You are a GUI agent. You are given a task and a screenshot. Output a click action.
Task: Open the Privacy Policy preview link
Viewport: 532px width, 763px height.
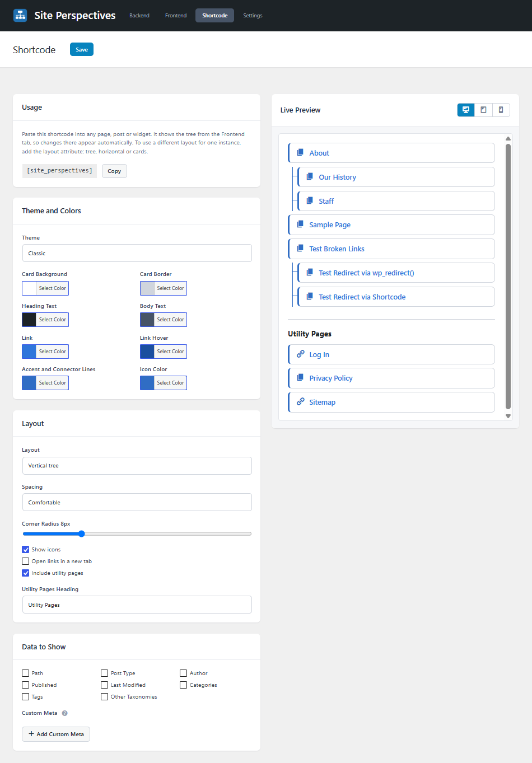(331, 378)
